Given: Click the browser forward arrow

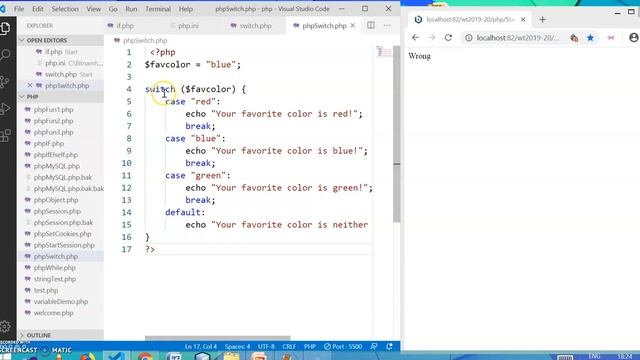Looking at the screenshot, I should pyautogui.click(x=432, y=38).
